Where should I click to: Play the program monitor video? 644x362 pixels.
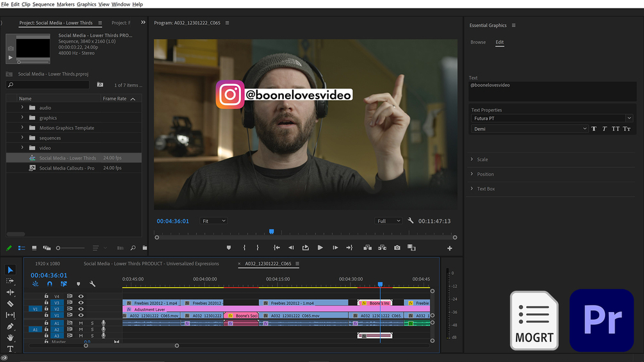(320, 247)
